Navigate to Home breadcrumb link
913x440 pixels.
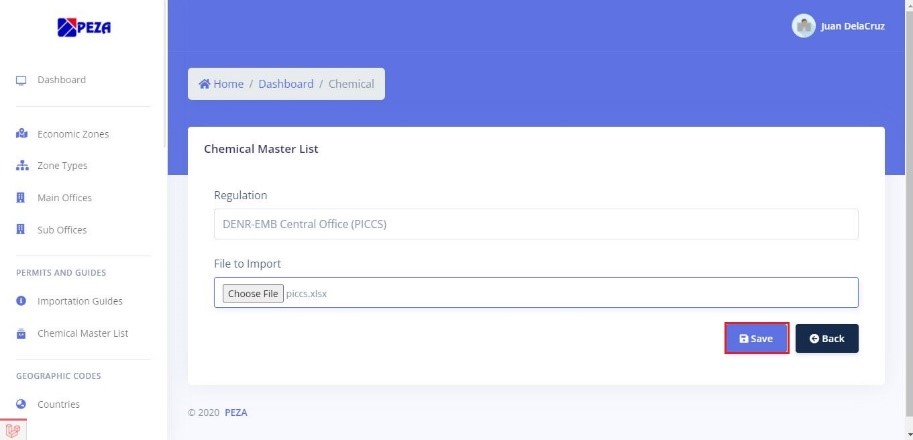pos(221,84)
